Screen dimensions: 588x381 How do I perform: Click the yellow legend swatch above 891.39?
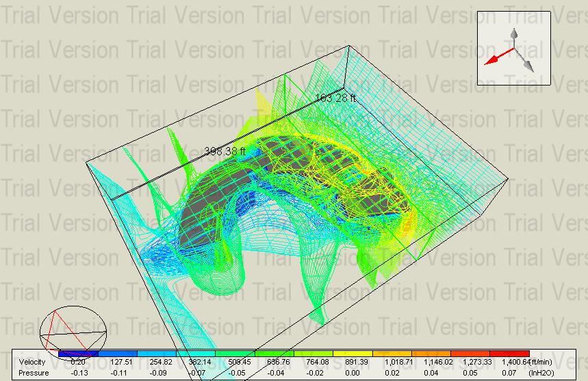[353, 354]
